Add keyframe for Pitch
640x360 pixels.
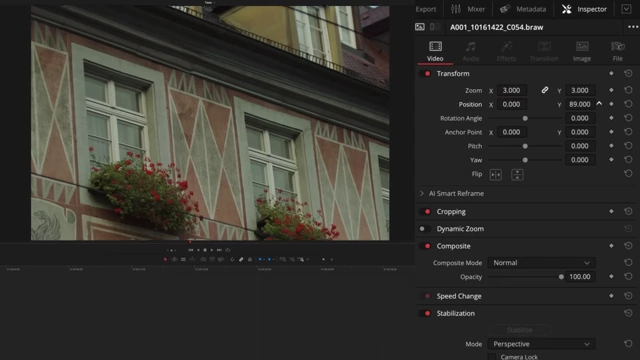tap(611, 146)
